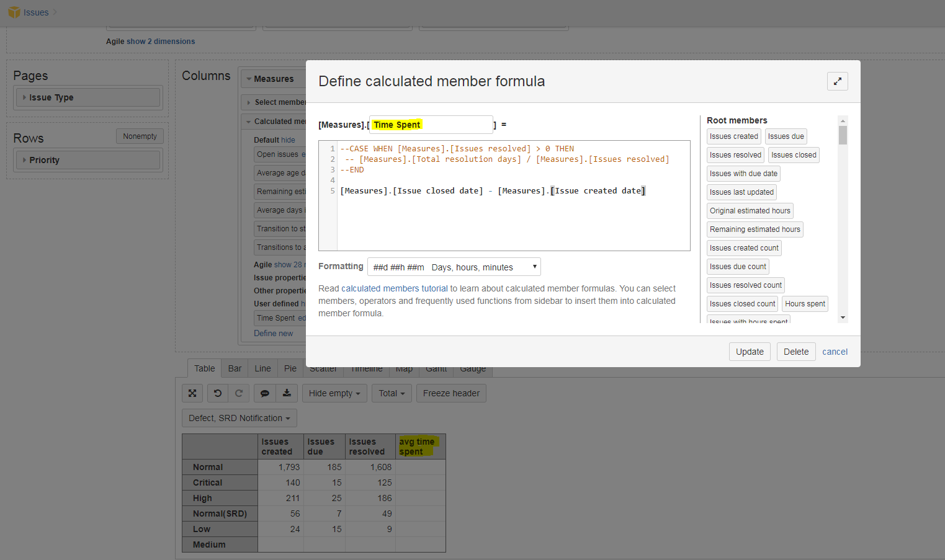
Task: Insert the Issues closed root member
Action: click(x=794, y=155)
